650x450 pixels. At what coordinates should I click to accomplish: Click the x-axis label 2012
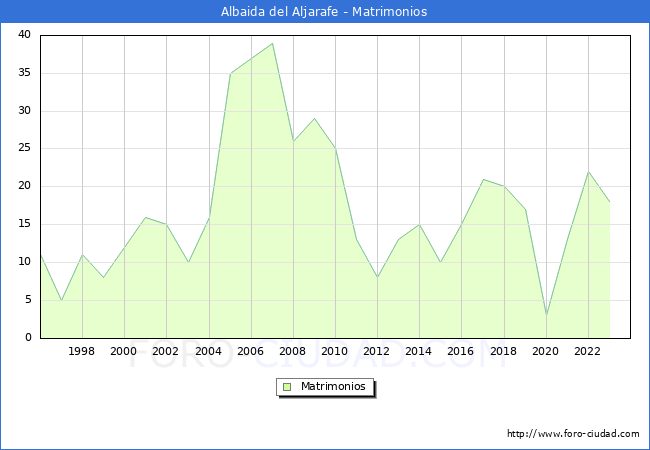[x=376, y=351]
